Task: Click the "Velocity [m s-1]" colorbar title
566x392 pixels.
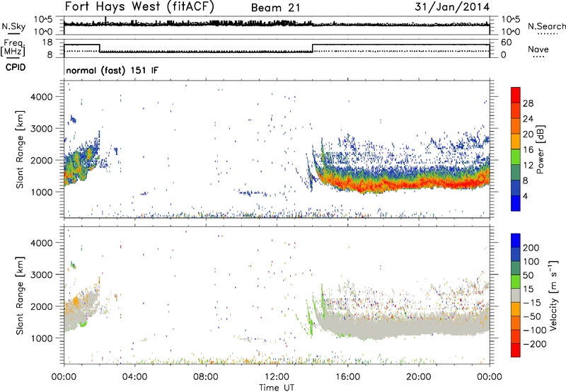Action: click(x=553, y=295)
